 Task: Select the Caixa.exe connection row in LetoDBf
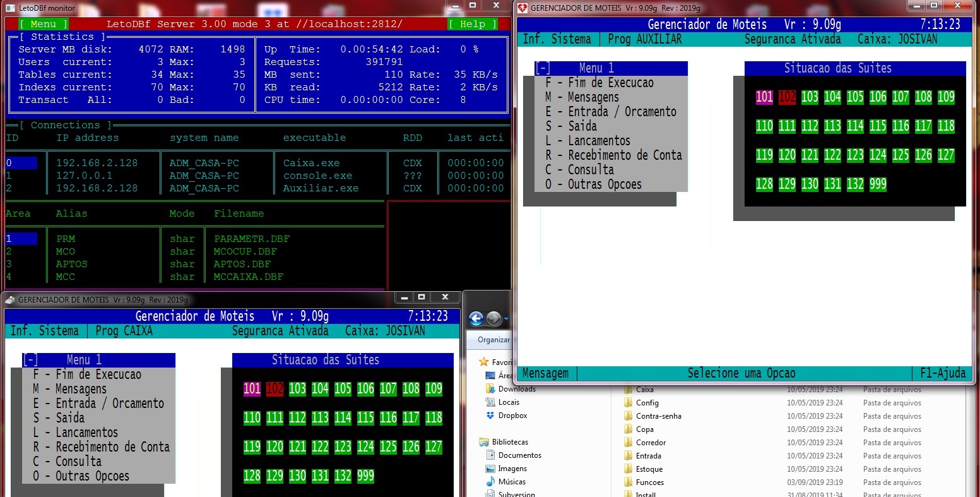tap(311, 163)
